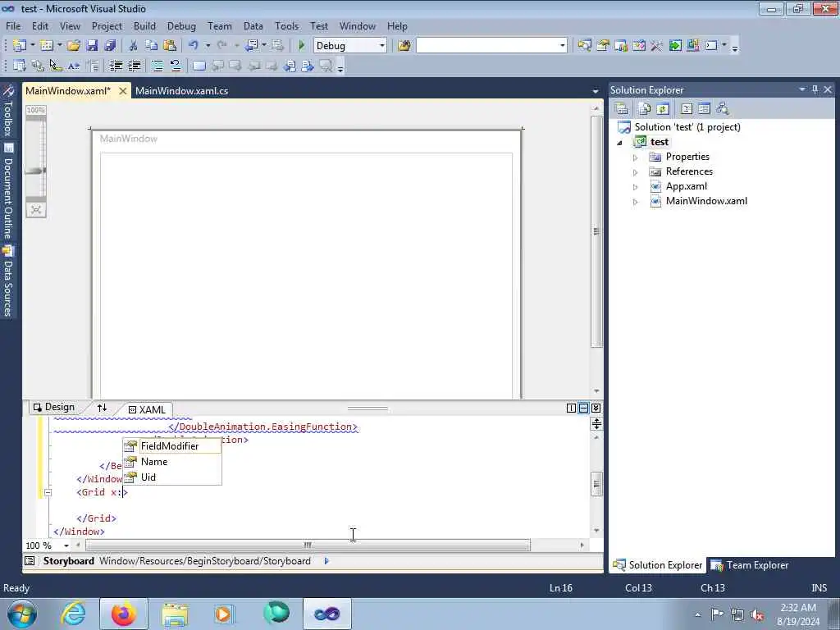Comment out the selected lines icon
840x630 pixels.
point(157,66)
